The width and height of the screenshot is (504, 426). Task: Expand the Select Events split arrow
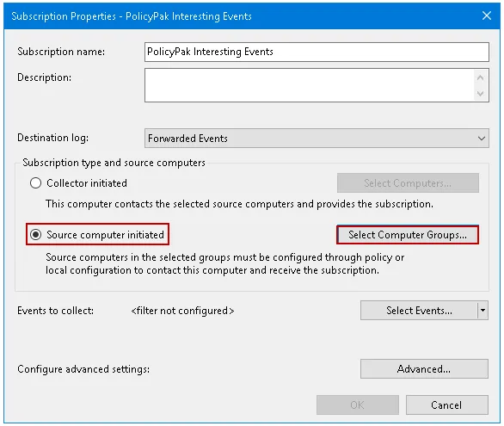coord(482,311)
